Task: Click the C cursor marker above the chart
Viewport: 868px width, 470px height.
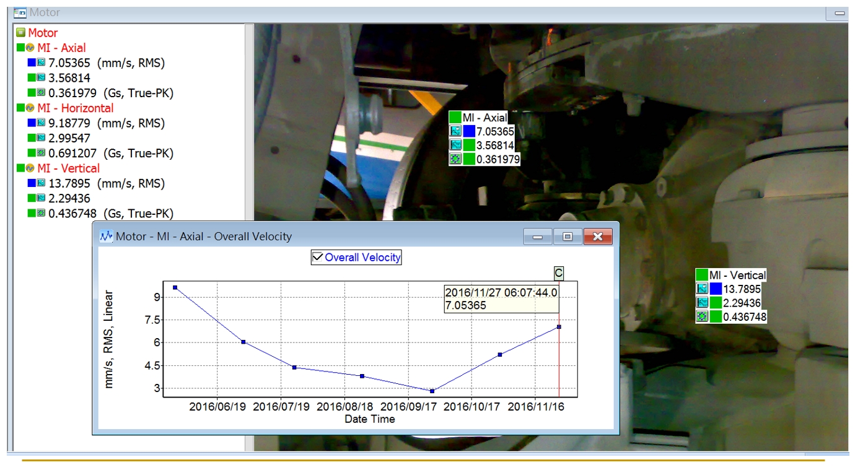Action: (x=558, y=273)
